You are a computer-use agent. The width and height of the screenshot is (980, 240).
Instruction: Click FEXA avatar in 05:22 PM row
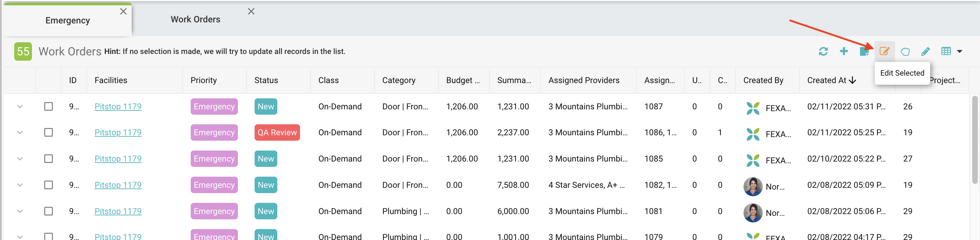[753, 160]
